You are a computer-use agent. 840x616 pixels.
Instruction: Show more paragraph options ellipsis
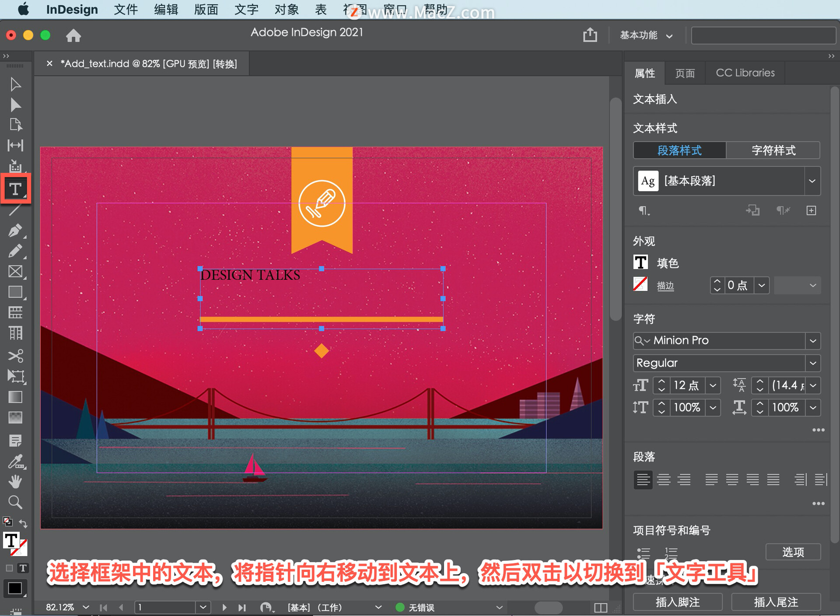[x=818, y=504]
